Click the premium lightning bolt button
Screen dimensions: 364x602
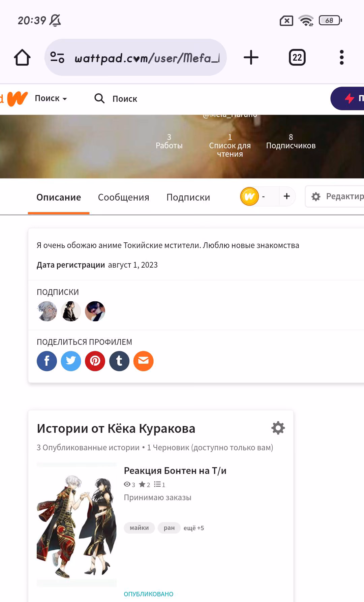pyautogui.click(x=347, y=98)
